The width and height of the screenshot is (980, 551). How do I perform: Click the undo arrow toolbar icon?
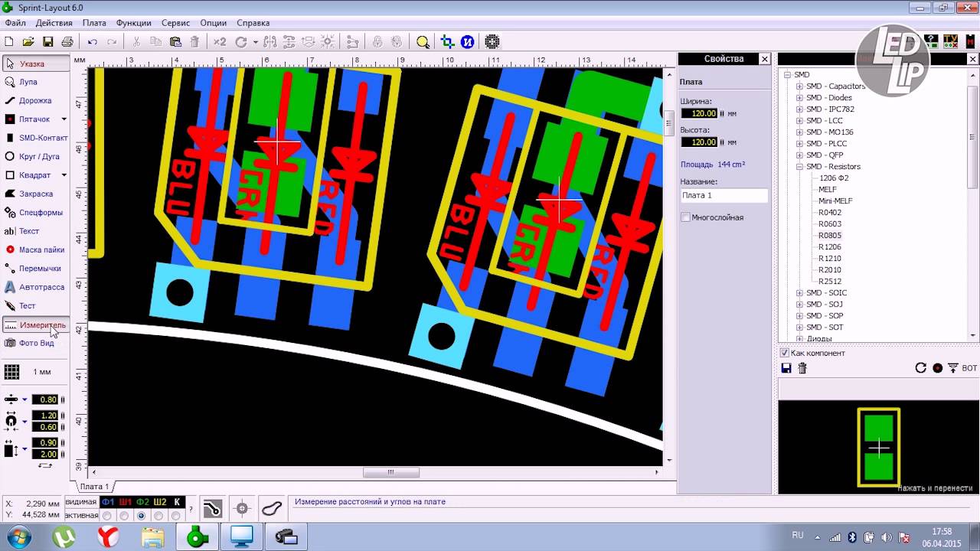click(x=93, y=42)
